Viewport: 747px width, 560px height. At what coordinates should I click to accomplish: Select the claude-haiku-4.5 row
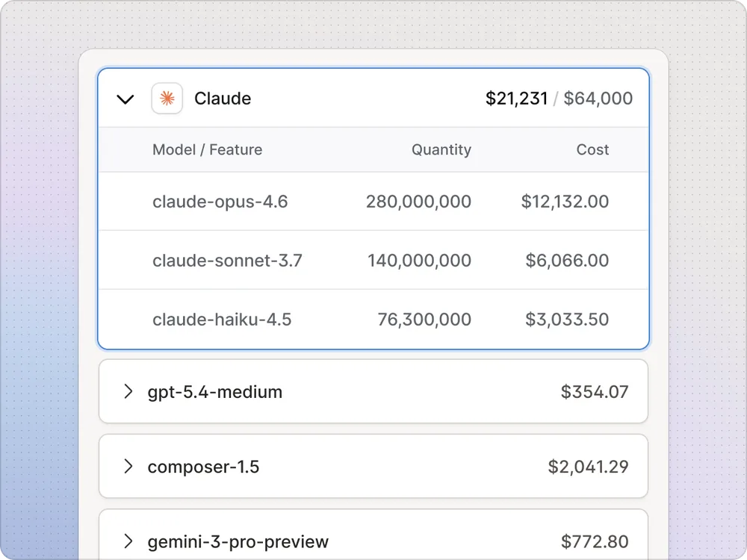pyautogui.click(x=373, y=319)
